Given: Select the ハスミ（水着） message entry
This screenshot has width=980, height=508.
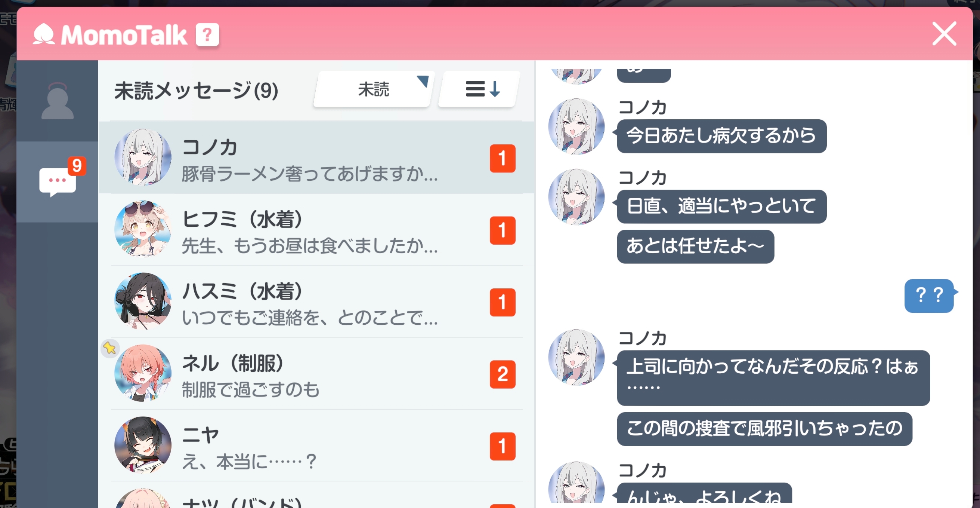Looking at the screenshot, I should tap(316, 301).
